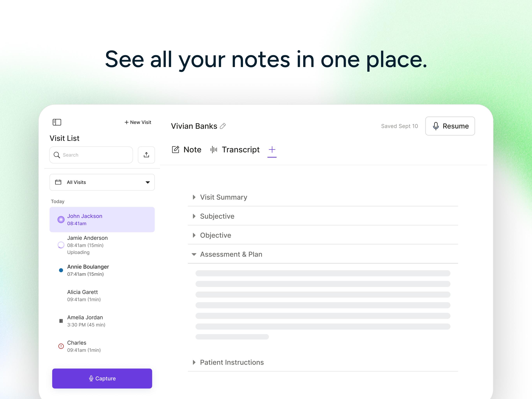Click the plus icon to add note tab
Screen dimensions: 532x399
click(x=272, y=149)
